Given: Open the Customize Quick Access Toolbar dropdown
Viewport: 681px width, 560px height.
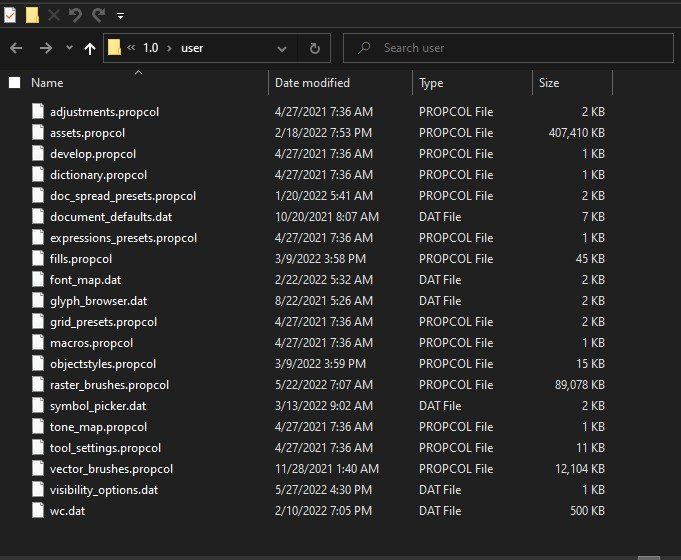Looking at the screenshot, I should coord(120,16).
